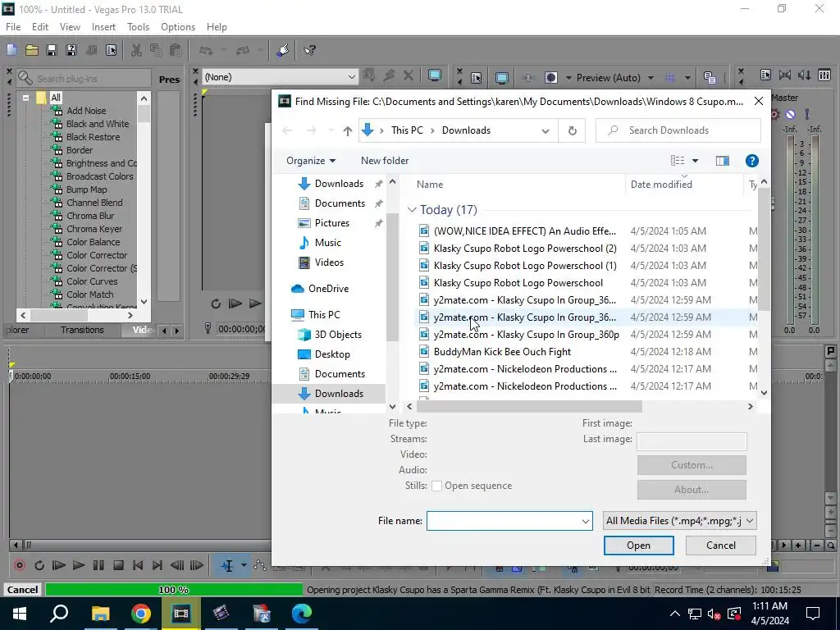Click the Dim Output speaker icon in Master bus
Screen dimensions: 840x630
click(805, 75)
